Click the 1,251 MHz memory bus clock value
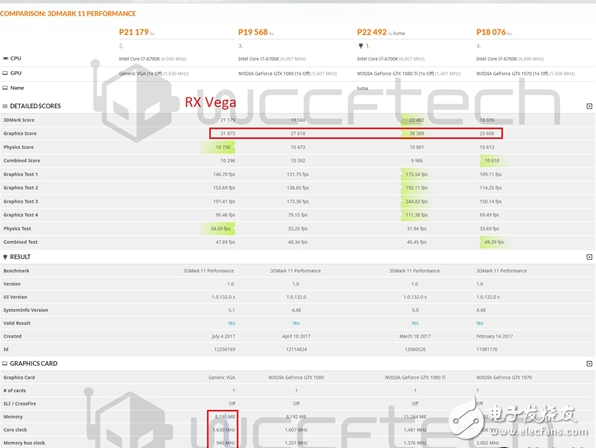This screenshot has width=596, height=448. click(296, 443)
